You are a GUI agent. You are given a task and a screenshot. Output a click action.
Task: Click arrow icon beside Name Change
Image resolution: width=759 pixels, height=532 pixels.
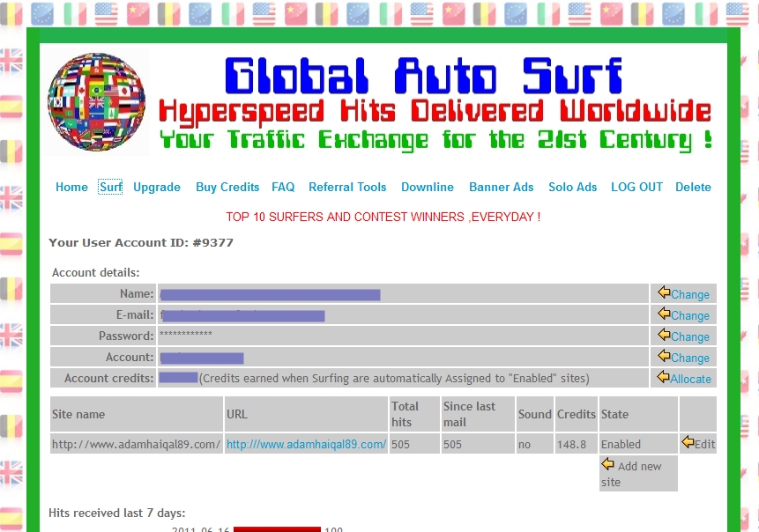[664, 292]
